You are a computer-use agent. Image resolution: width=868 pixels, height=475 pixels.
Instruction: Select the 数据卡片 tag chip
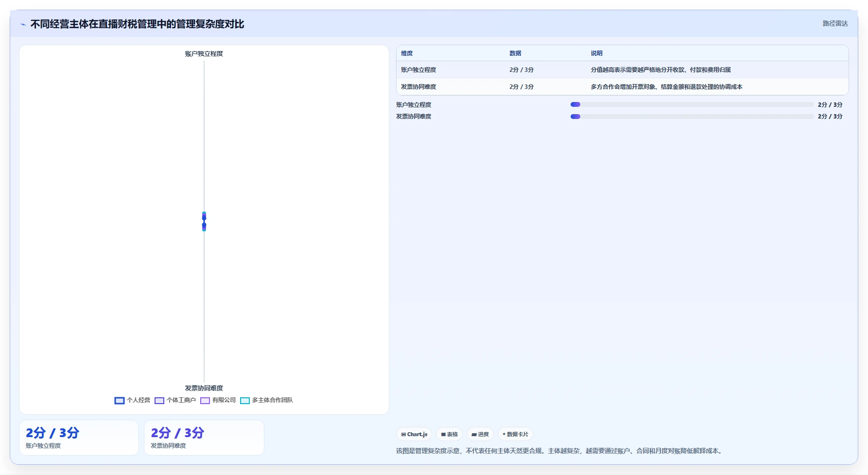(515, 434)
